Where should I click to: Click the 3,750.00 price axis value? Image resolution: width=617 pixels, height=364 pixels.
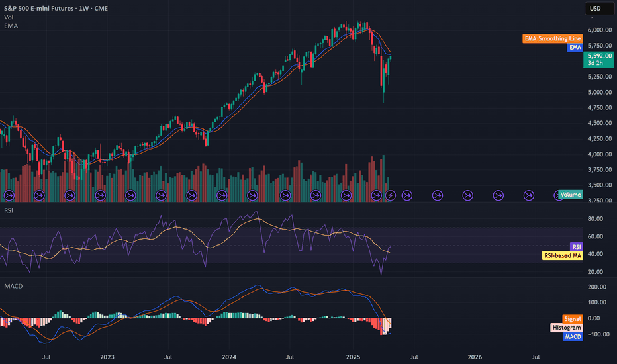pos(600,169)
